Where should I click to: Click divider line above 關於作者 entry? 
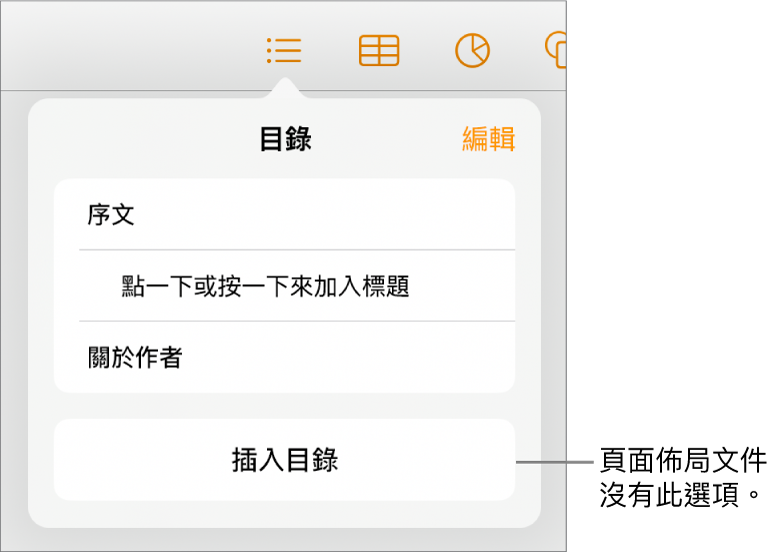(x=297, y=322)
